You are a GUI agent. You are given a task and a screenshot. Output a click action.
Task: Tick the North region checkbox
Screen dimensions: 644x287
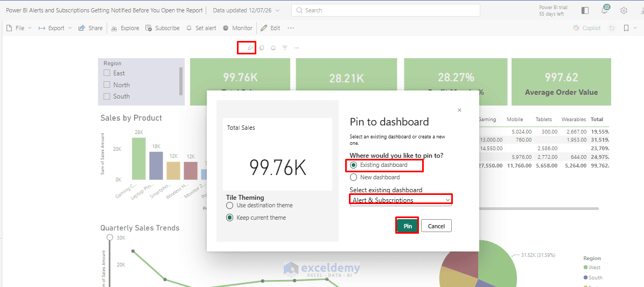click(x=107, y=85)
